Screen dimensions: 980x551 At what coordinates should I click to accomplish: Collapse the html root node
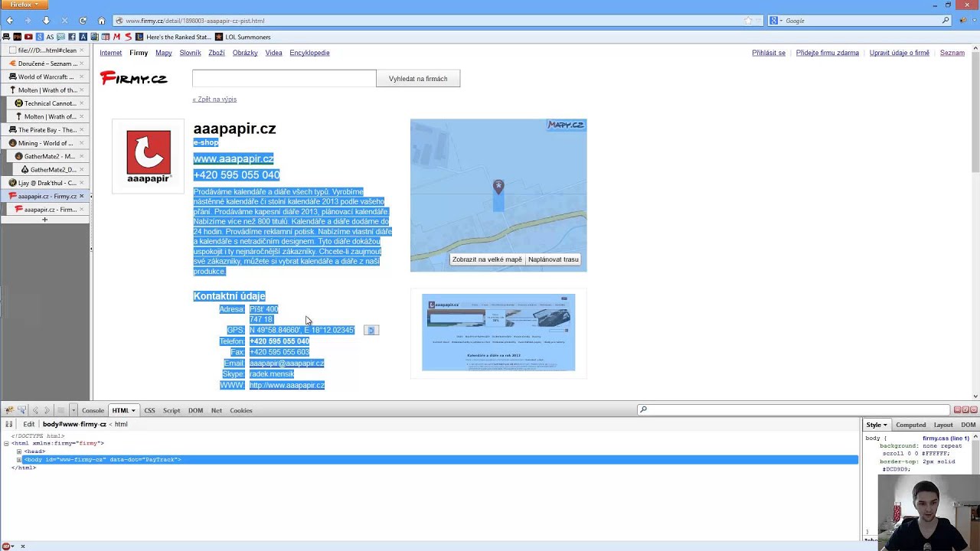(x=6, y=443)
